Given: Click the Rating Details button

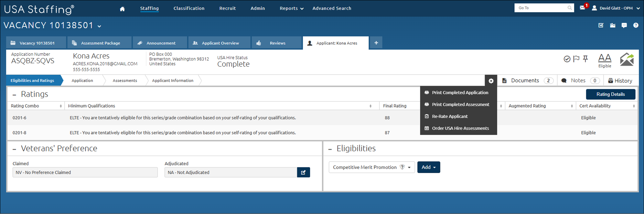Looking at the screenshot, I should [610, 94].
